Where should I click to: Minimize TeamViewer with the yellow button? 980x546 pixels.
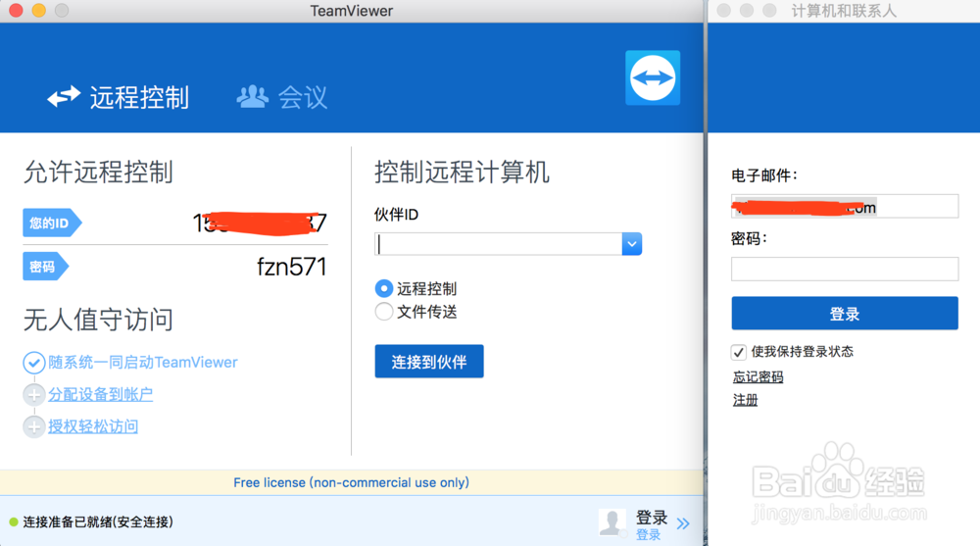pos(39,10)
